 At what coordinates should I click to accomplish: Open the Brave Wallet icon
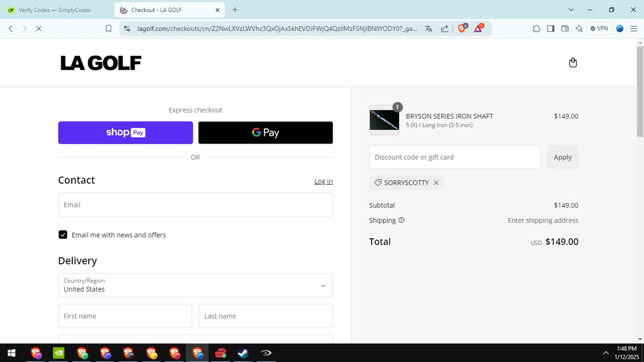click(565, 28)
